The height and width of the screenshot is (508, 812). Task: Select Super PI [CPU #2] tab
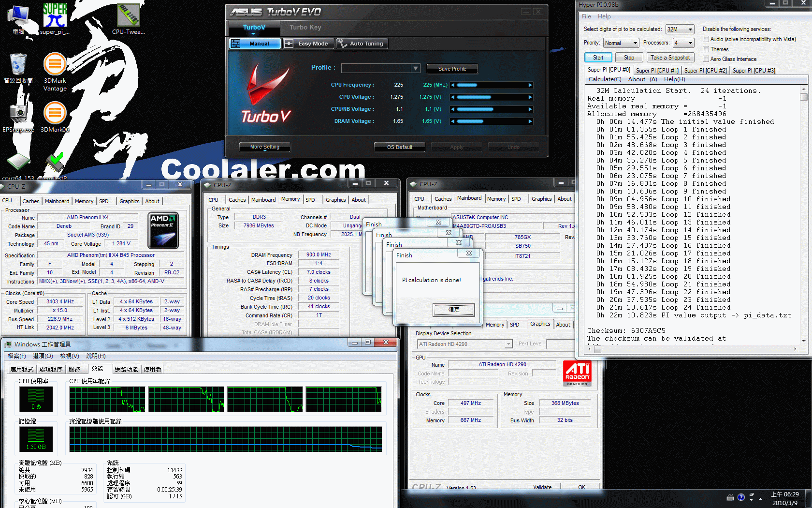click(705, 71)
